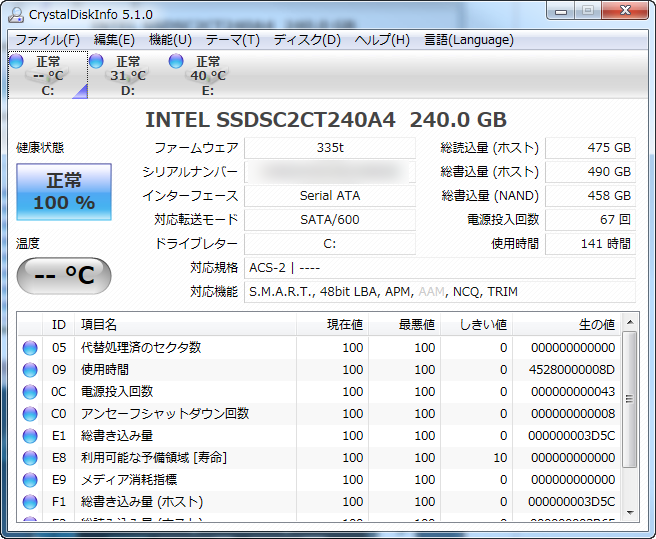
Task: Open the 言語(Language) menu
Action: pyautogui.click(x=469, y=40)
